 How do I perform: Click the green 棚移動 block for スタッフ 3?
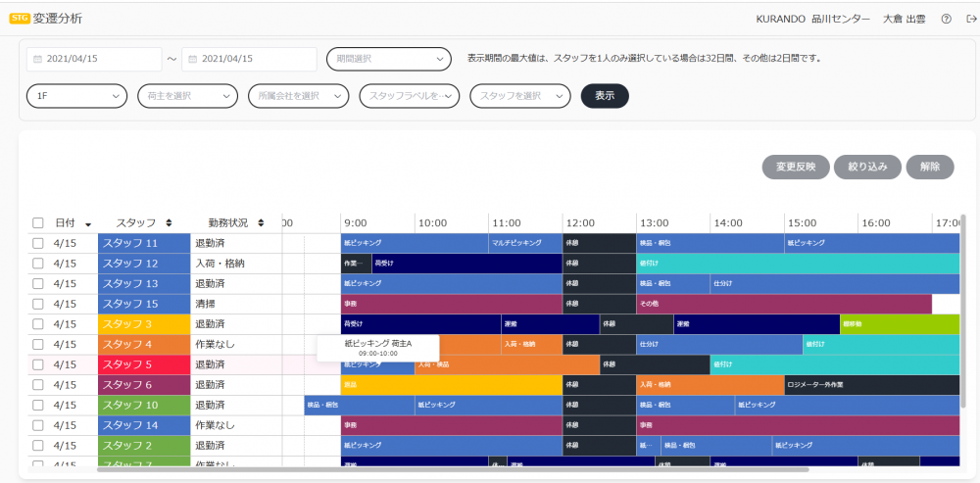899,324
